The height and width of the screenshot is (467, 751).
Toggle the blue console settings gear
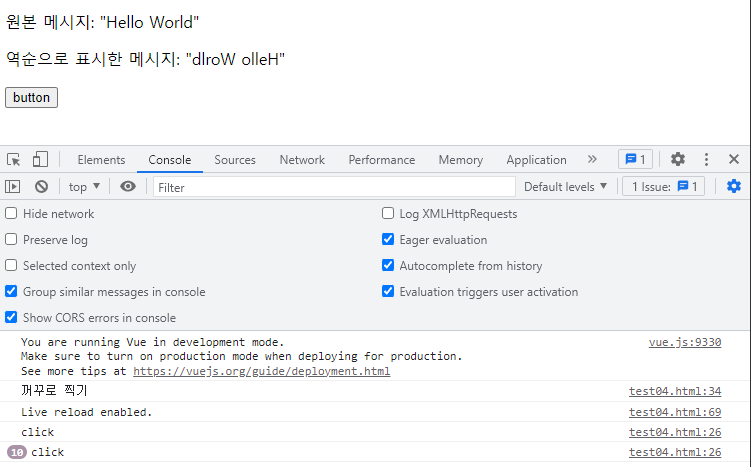[734, 186]
